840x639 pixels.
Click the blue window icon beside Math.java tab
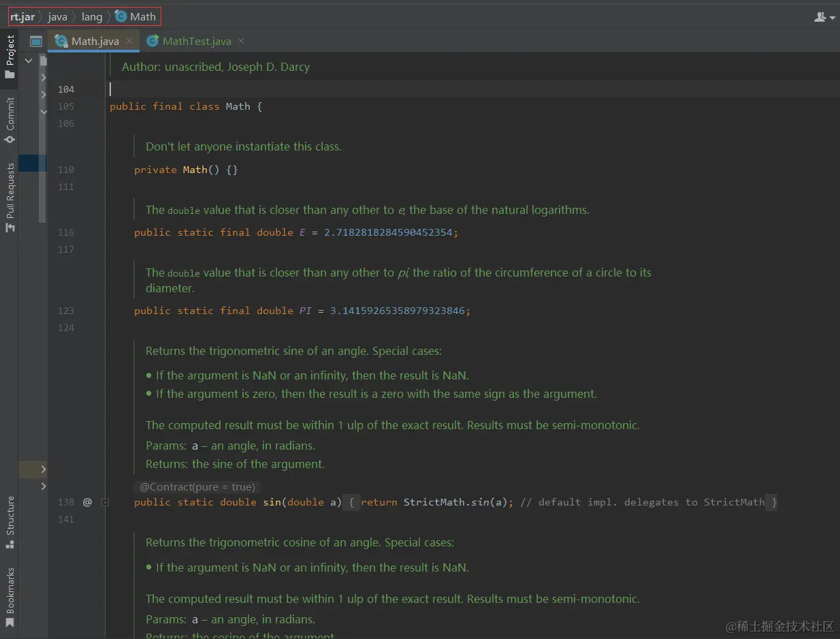36,42
